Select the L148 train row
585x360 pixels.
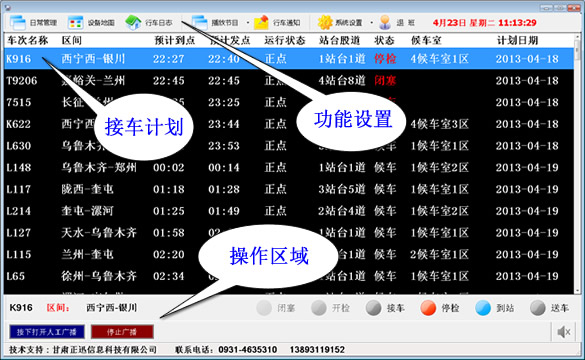[x=289, y=168]
